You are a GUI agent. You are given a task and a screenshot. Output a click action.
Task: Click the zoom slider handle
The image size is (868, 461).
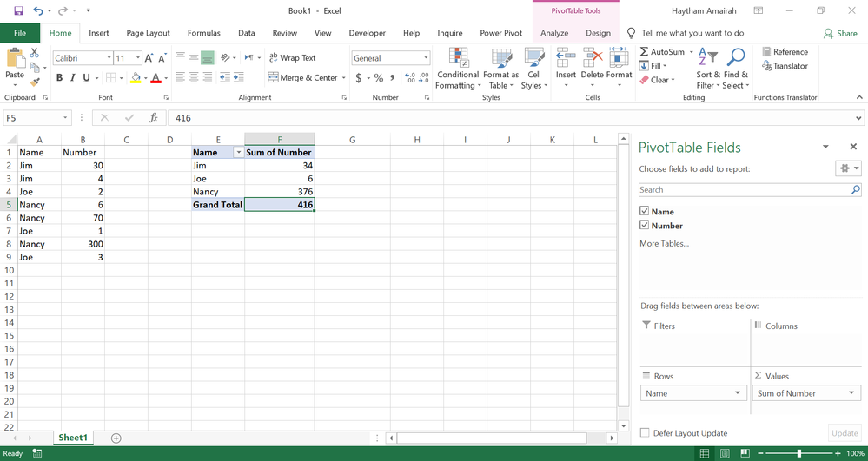tap(798, 453)
